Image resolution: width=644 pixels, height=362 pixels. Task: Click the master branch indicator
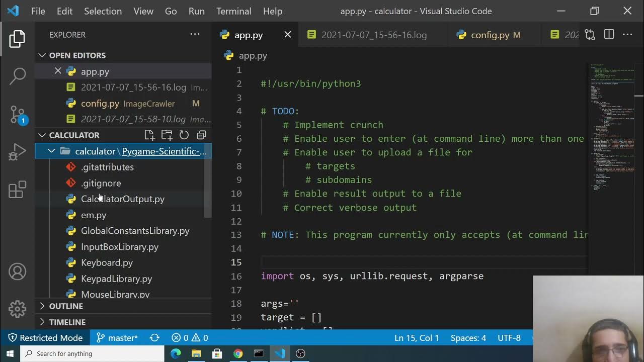point(117,338)
